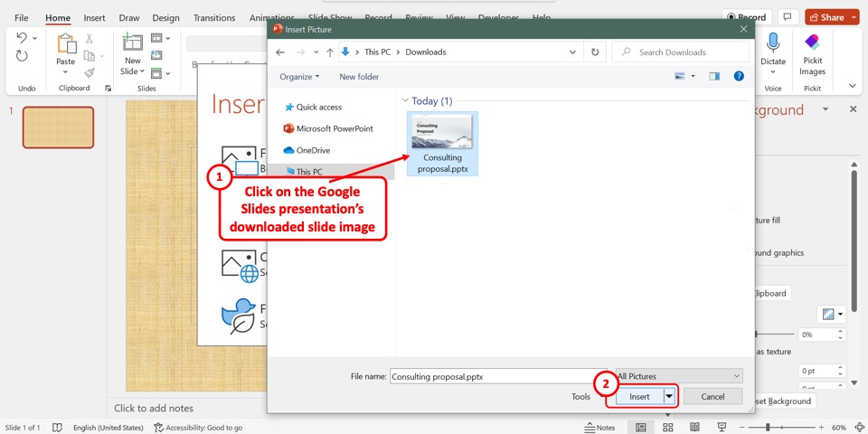Image resolution: width=868 pixels, height=434 pixels.
Task: Toggle the preview pane icon in dialog
Action: pos(714,76)
